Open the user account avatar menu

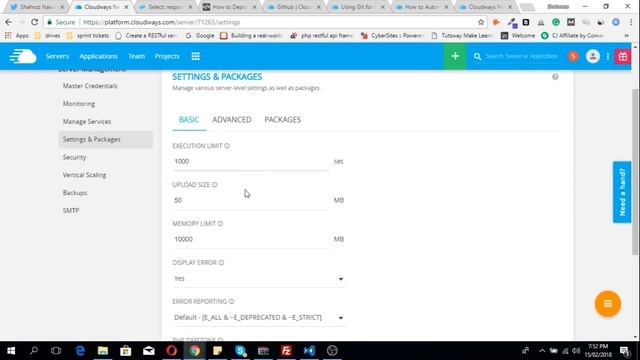tap(593, 56)
